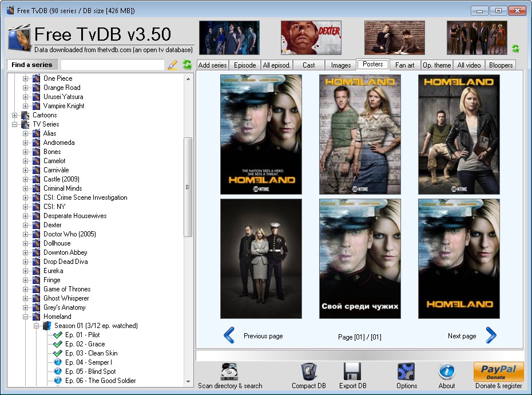This screenshot has width=532, height=395.
Task: Toggle unwatched status icon for Ep. 05 - Blind Spot
Action: pyautogui.click(x=58, y=372)
